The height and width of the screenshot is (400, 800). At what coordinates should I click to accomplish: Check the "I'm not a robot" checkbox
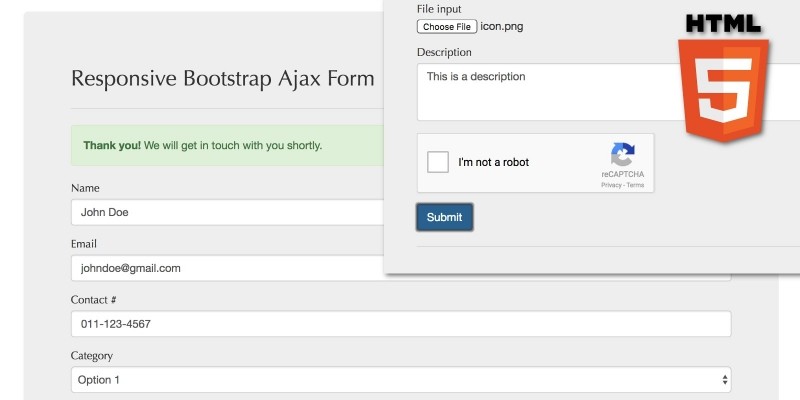438,162
